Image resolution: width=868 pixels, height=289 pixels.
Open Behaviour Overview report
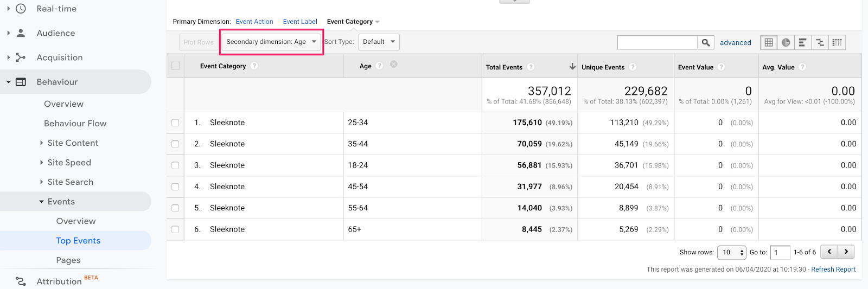63,104
